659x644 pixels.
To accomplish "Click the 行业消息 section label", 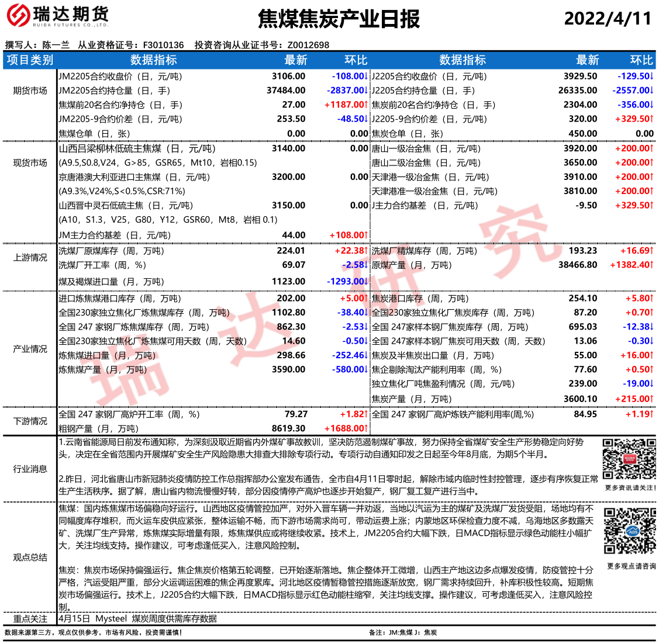I will [x=30, y=469].
